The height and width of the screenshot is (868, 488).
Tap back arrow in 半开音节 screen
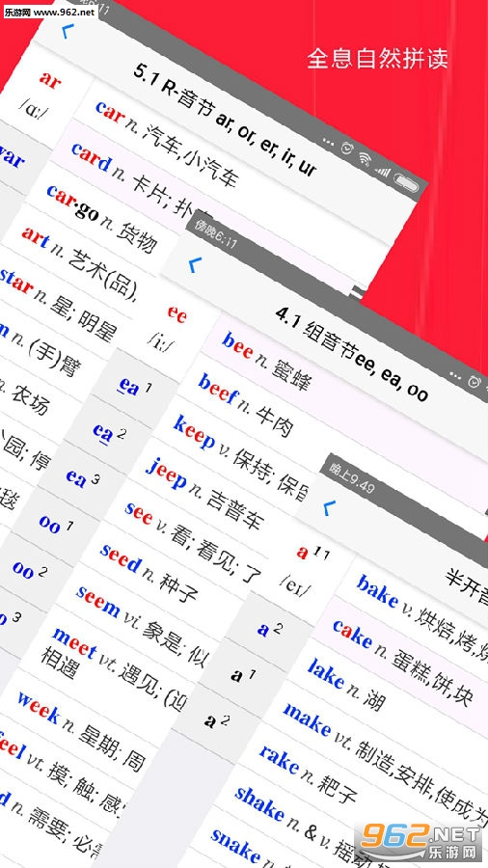[329, 506]
